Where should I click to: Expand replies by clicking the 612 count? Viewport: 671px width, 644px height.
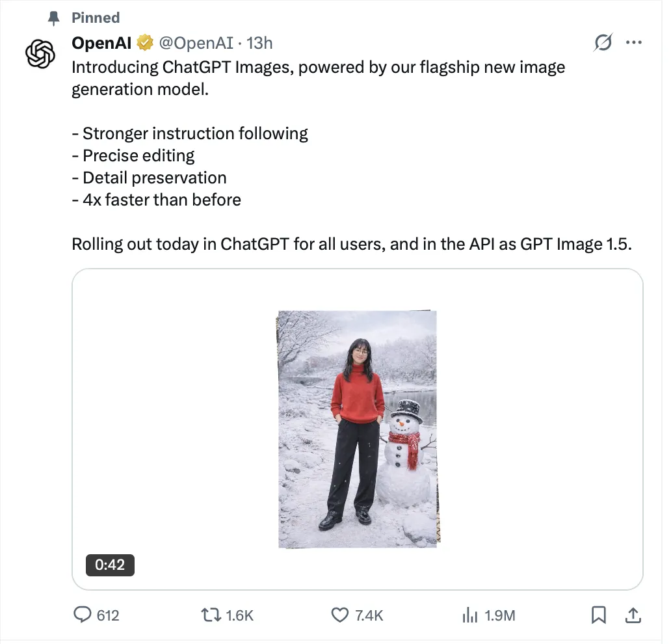(107, 615)
